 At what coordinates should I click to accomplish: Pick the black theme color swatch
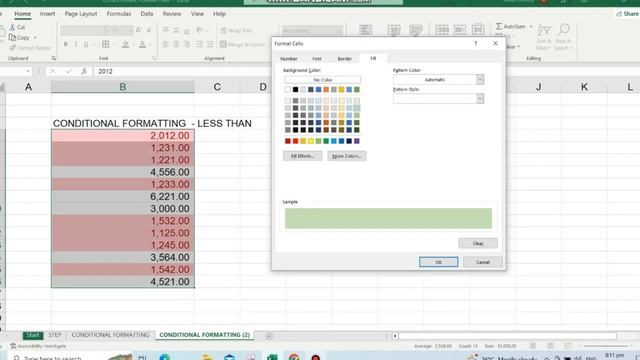tap(296, 90)
